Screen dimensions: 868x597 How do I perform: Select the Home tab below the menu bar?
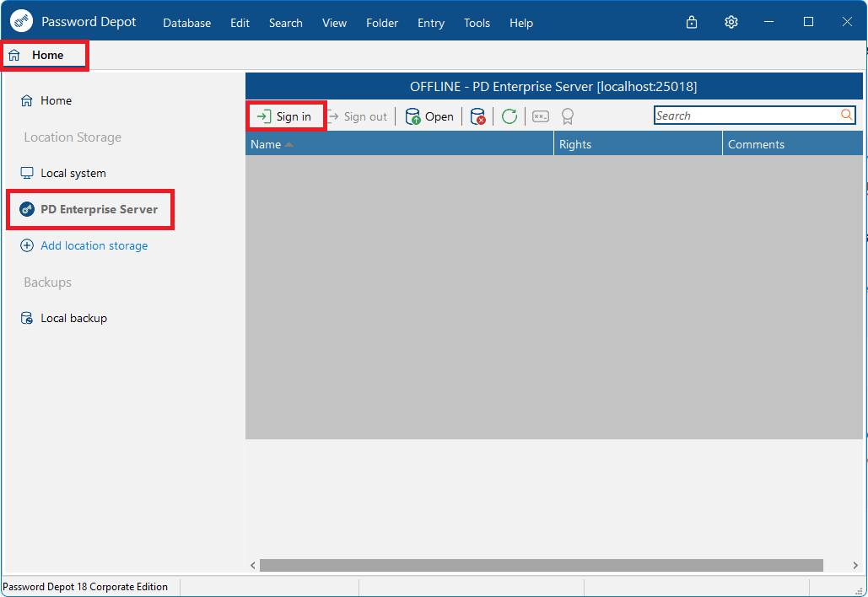[x=44, y=55]
